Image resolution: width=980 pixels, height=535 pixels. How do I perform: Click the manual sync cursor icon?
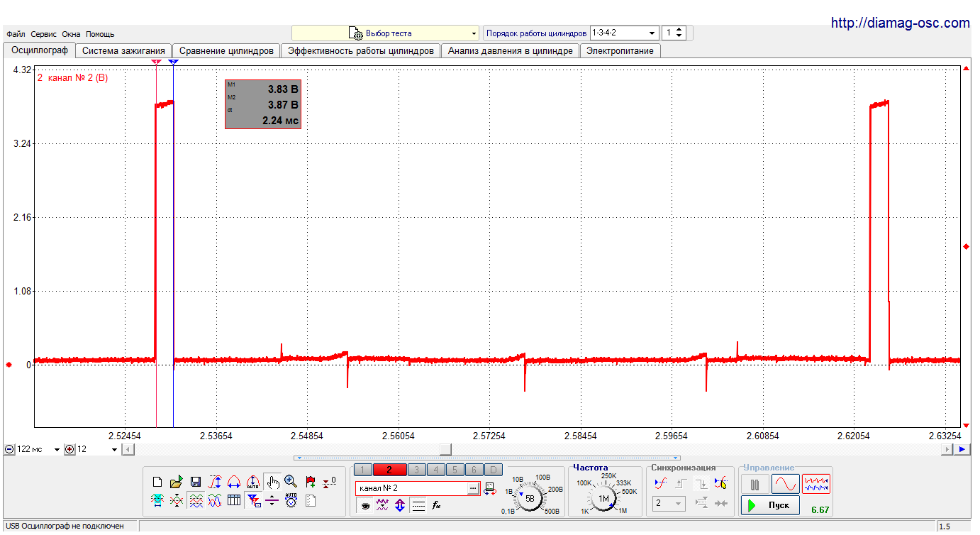click(x=721, y=483)
